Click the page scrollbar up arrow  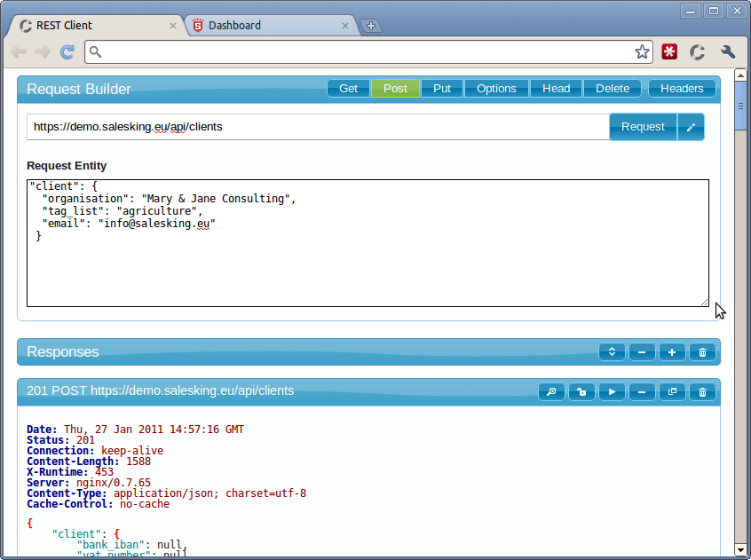(740, 75)
